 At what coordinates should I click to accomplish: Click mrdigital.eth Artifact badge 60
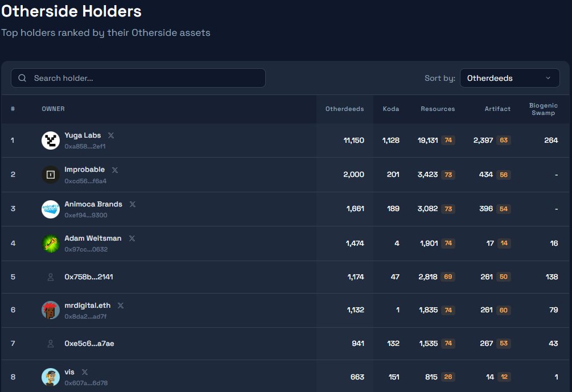(x=504, y=310)
